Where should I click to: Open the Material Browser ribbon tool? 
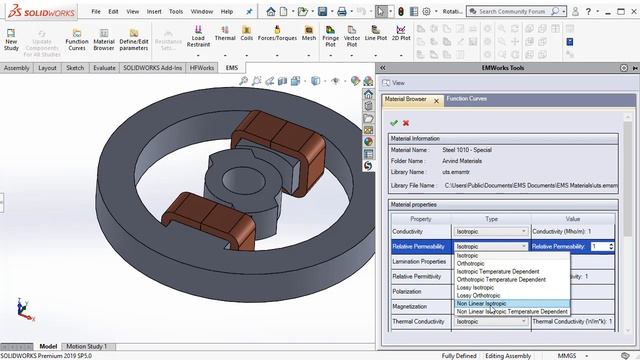[104, 39]
